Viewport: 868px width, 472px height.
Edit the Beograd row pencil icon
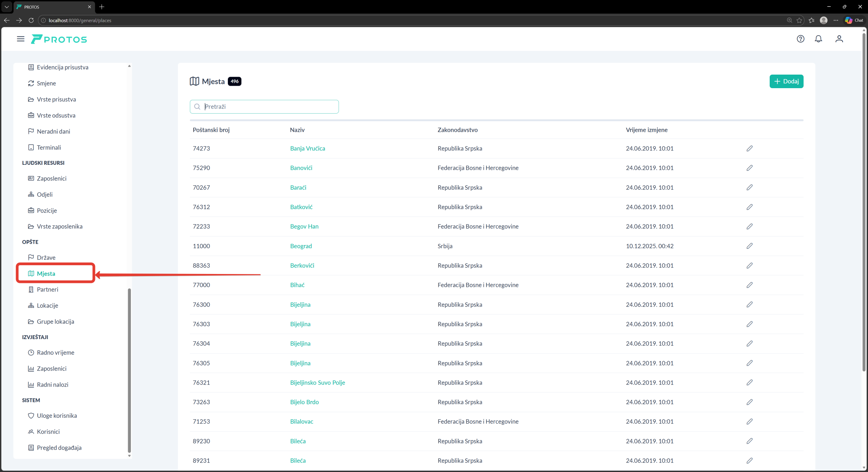749,246
